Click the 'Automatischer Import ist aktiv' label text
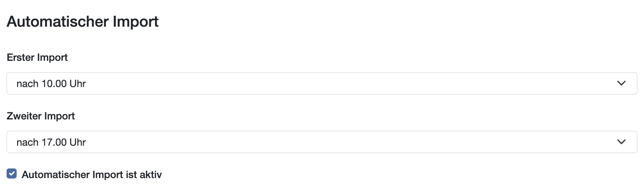This screenshot has width=644, height=189. pyautogui.click(x=92, y=175)
